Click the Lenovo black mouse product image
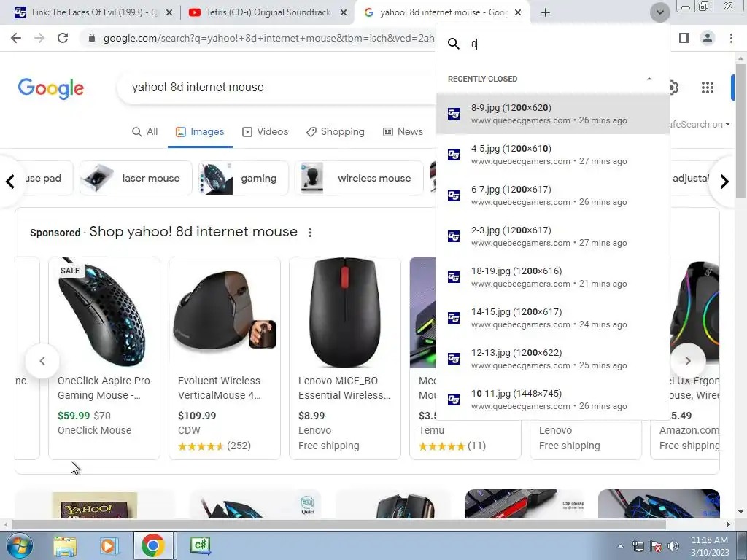Image resolution: width=747 pixels, height=560 pixels. 345,312
